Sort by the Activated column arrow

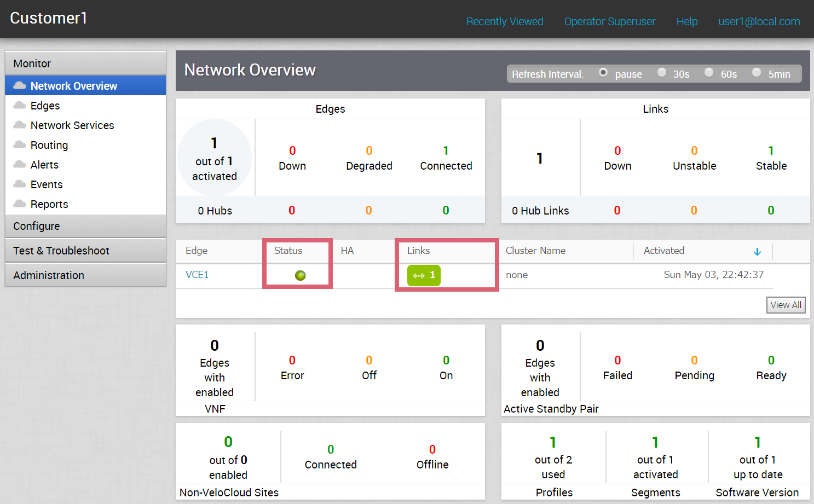coord(757,252)
